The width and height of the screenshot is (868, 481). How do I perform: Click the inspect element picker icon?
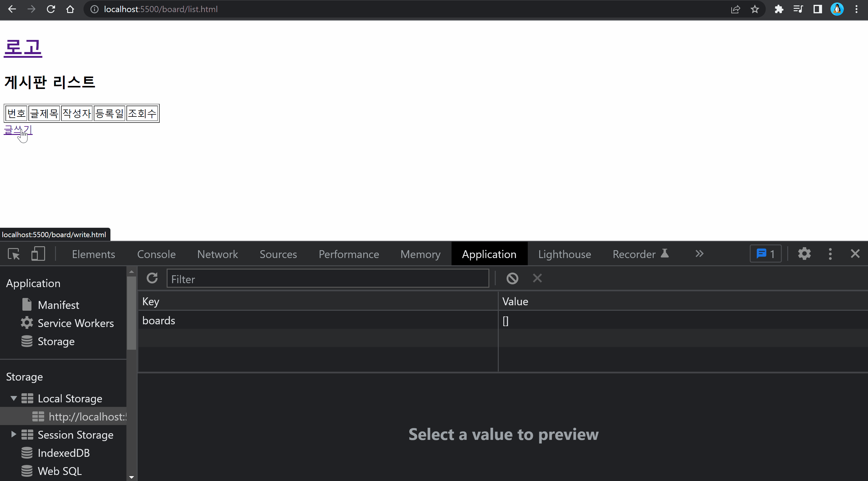coord(14,254)
